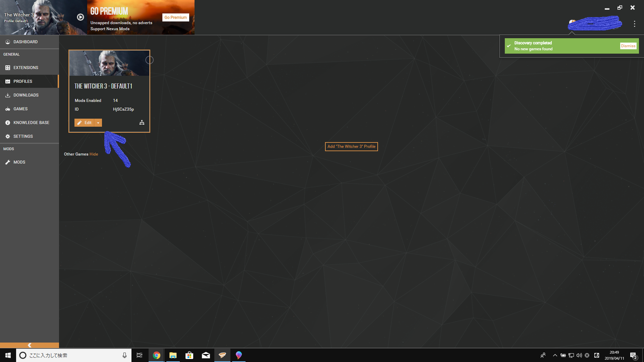Image resolution: width=644 pixels, height=362 pixels.
Task: Open Google Chrome from the taskbar
Action: click(156, 355)
